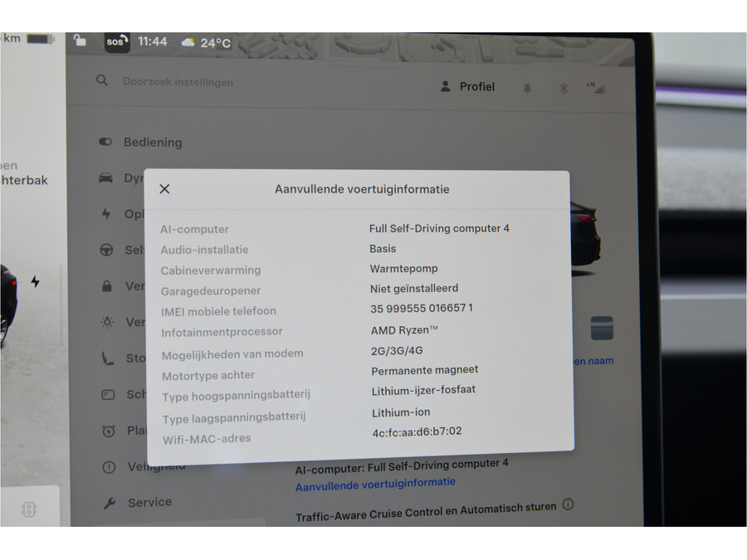Close the Aanvullende voertuiginformatie dialog
The image size is (747, 560).
click(164, 189)
